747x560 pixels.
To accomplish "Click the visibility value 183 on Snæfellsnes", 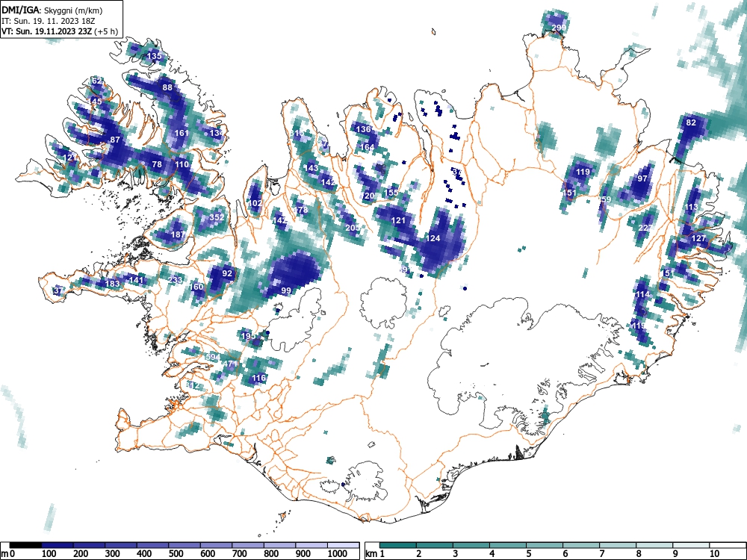I will click(x=112, y=283).
